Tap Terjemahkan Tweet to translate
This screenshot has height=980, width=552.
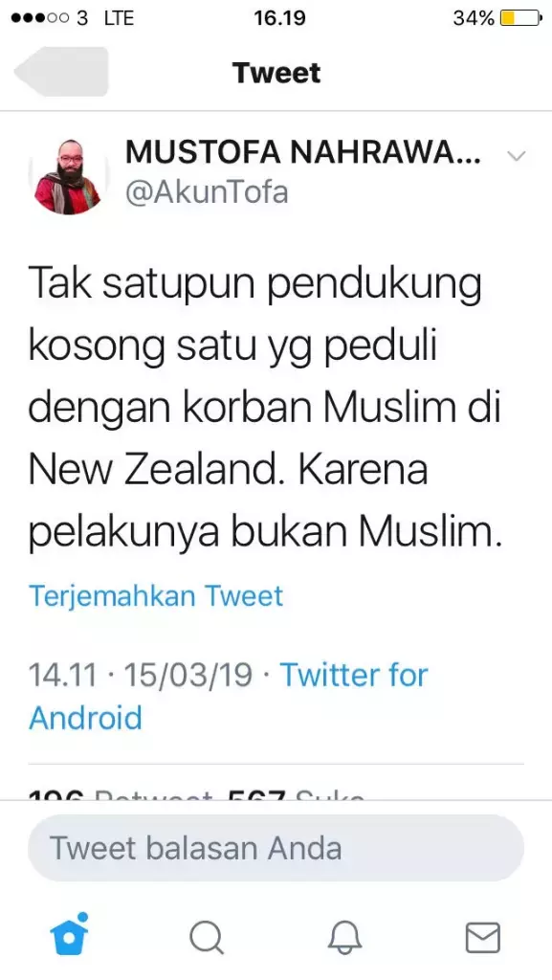155,595
